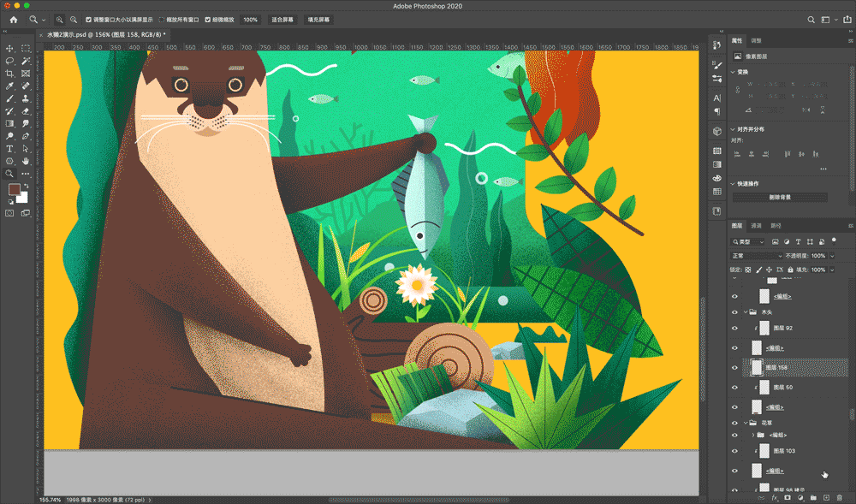Select the Smudge tool
Image resolution: width=856 pixels, height=504 pixels.
tap(25, 124)
